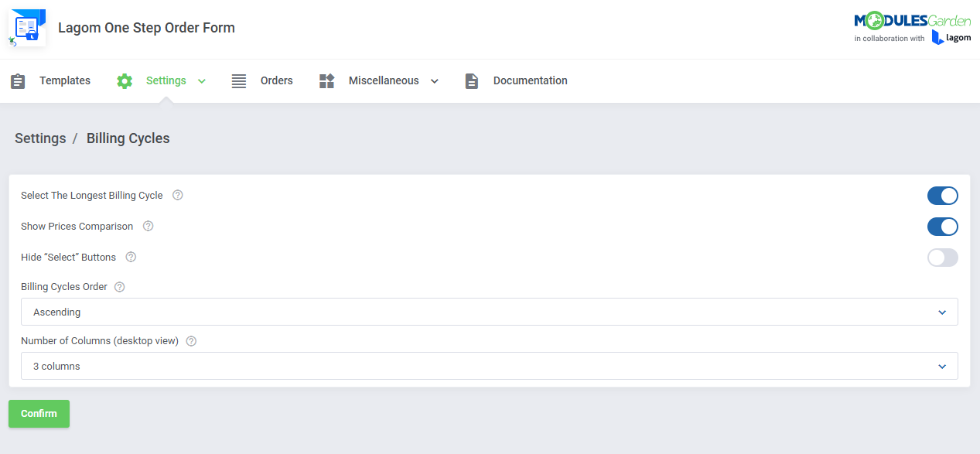The height and width of the screenshot is (454, 980).
Task: Open the Miscellaneous menu label
Action: [384, 80]
